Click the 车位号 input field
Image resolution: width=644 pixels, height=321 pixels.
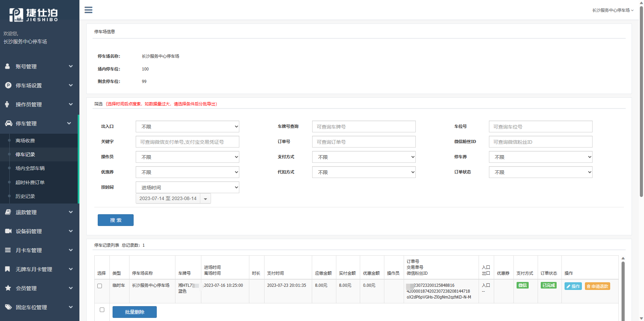pyautogui.click(x=541, y=126)
